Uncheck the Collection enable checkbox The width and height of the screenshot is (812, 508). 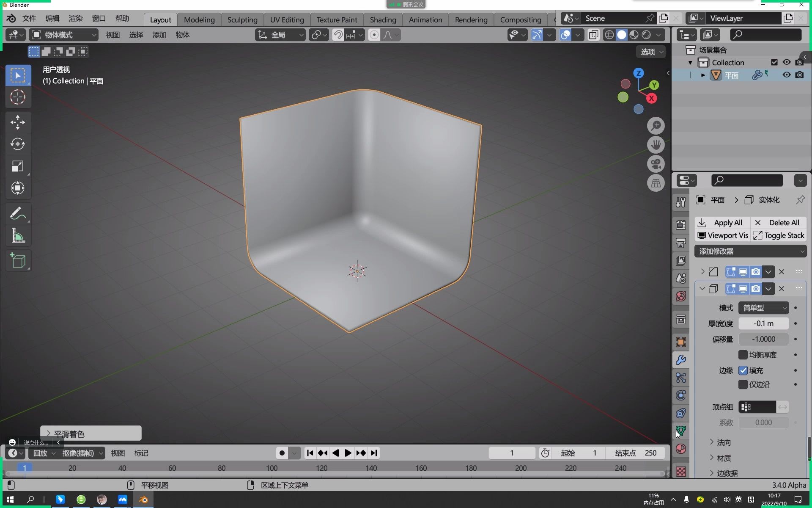pos(774,62)
